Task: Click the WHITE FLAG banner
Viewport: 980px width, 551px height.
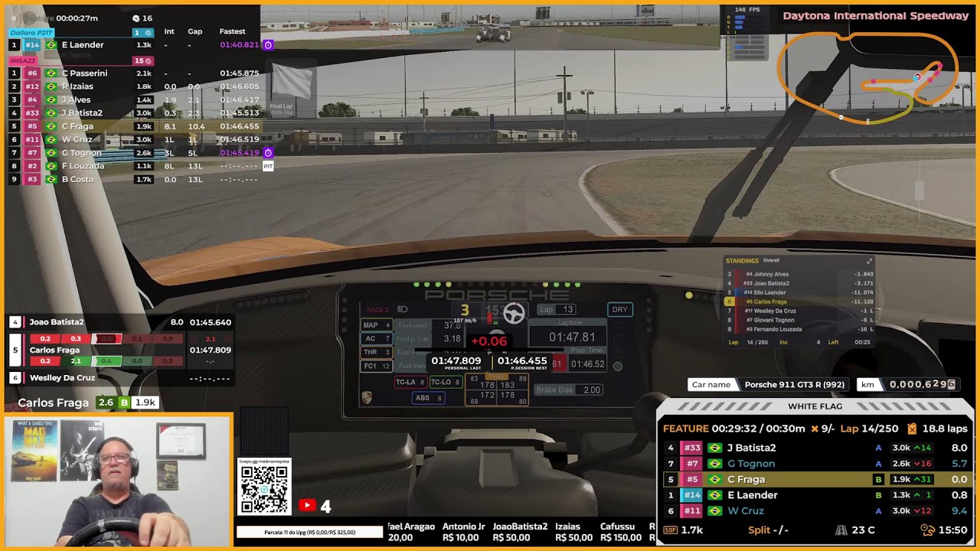Action: pos(815,406)
